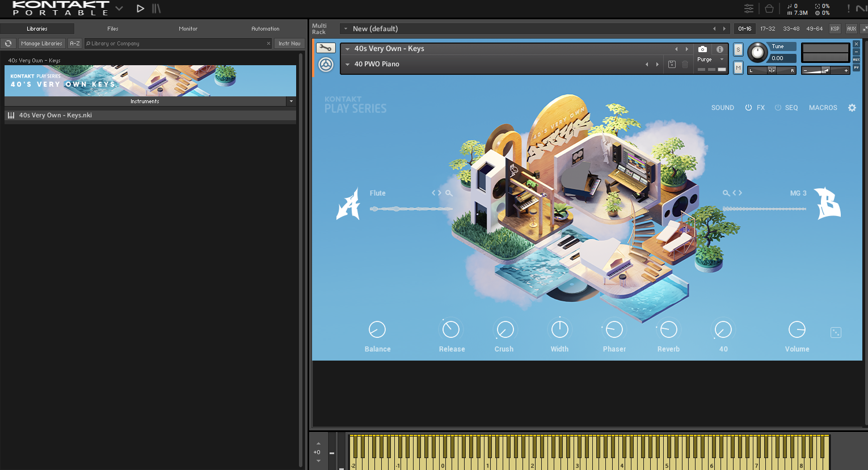Toggle the FX power switch
Viewport: 868px width, 470px height.
[748, 108]
